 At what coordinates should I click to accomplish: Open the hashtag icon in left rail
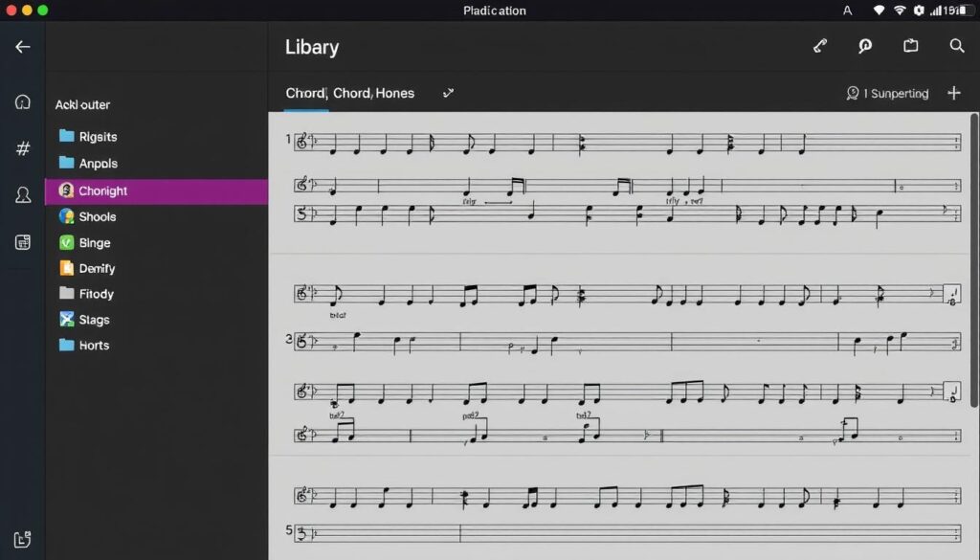pyautogui.click(x=23, y=148)
